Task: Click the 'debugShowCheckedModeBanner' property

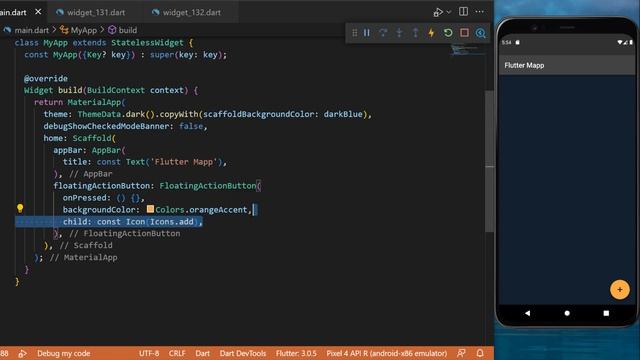Action: [106, 126]
